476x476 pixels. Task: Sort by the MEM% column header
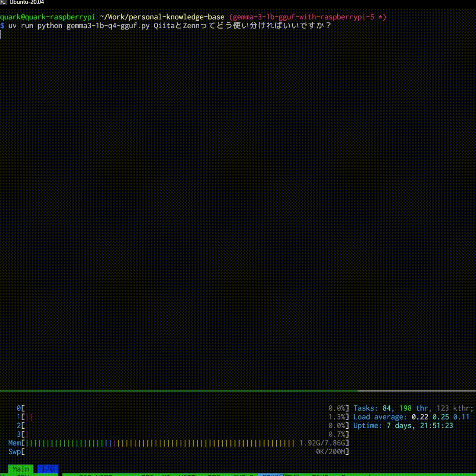293,475
